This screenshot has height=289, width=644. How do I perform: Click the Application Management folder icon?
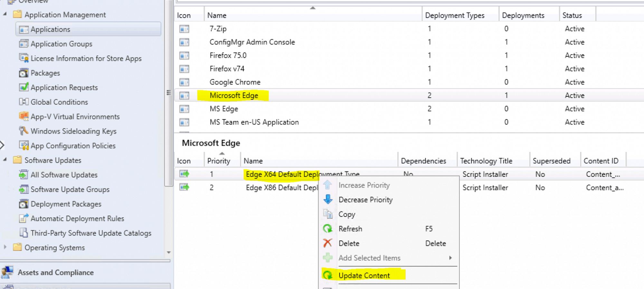click(x=17, y=14)
